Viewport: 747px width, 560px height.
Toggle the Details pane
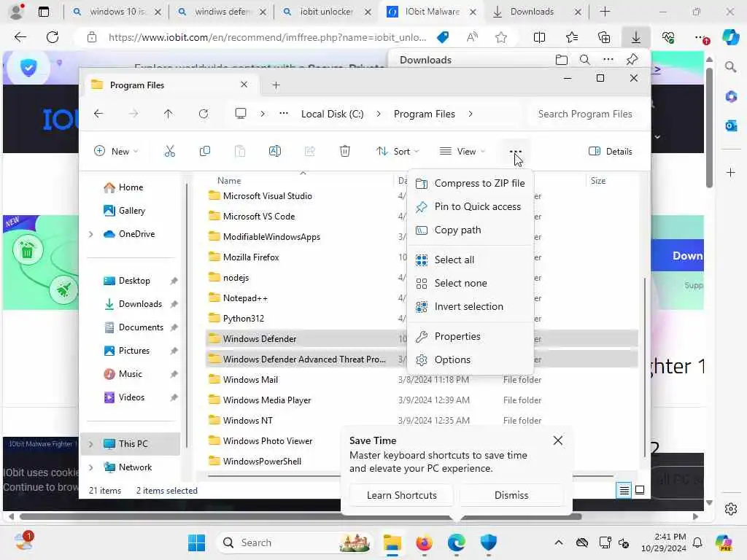tap(611, 152)
